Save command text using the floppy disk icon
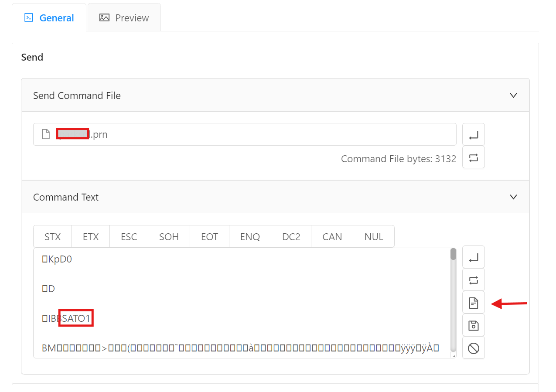This screenshot has width=556, height=392. [x=473, y=325]
